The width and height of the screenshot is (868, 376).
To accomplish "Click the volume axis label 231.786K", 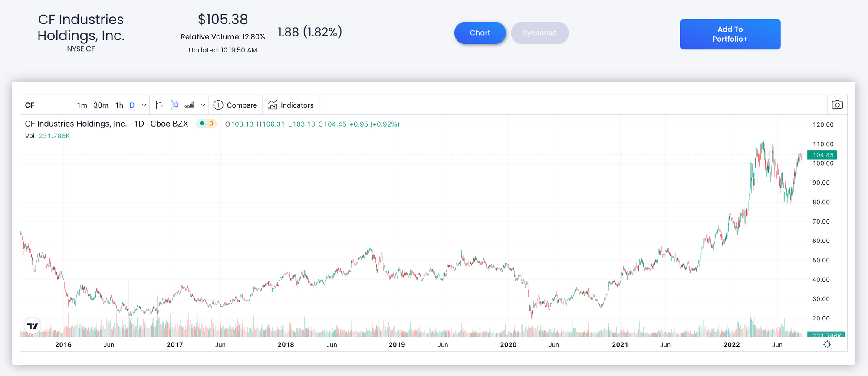I will [x=826, y=335].
